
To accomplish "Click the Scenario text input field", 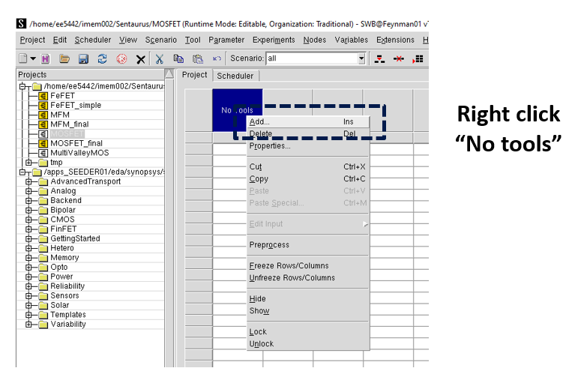I will [x=311, y=58].
